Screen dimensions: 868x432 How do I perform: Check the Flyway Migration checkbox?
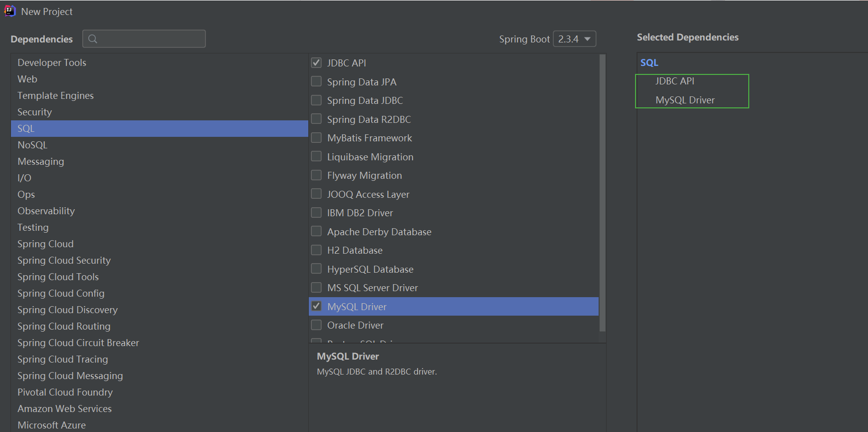(x=316, y=175)
